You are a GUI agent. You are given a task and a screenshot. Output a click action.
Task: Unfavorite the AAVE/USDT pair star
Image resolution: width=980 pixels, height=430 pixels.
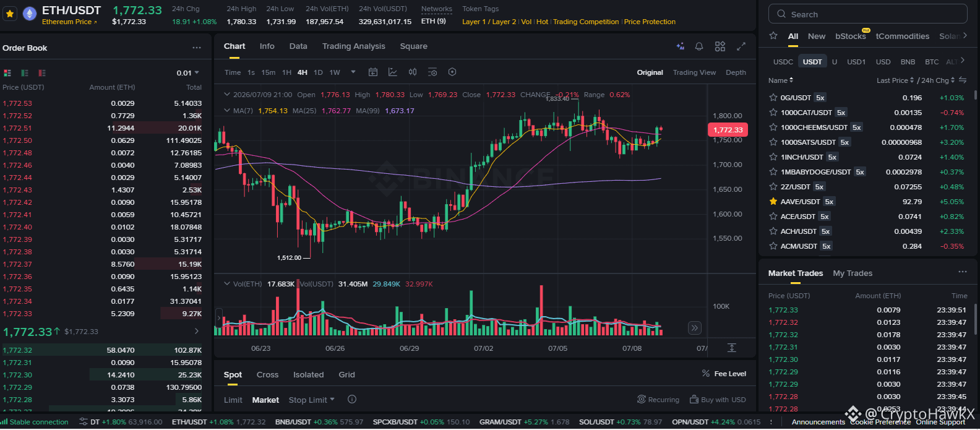pos(773,202)
